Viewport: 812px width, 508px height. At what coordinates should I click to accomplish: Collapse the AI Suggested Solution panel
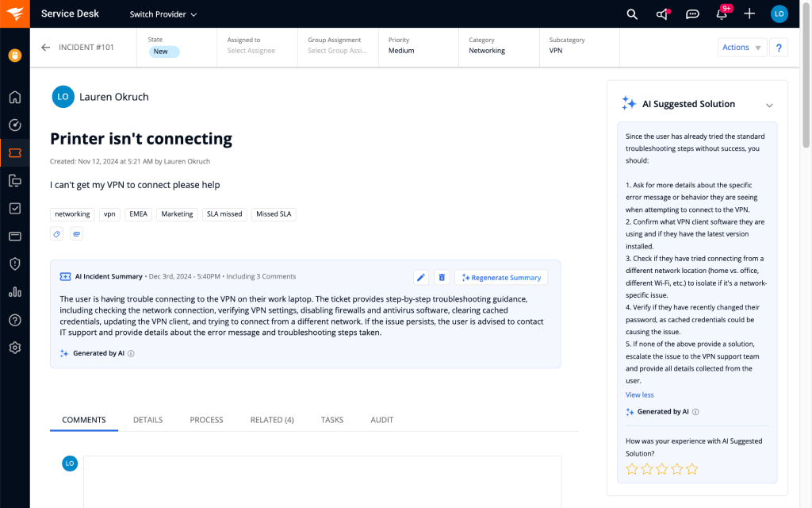(769, 103)
